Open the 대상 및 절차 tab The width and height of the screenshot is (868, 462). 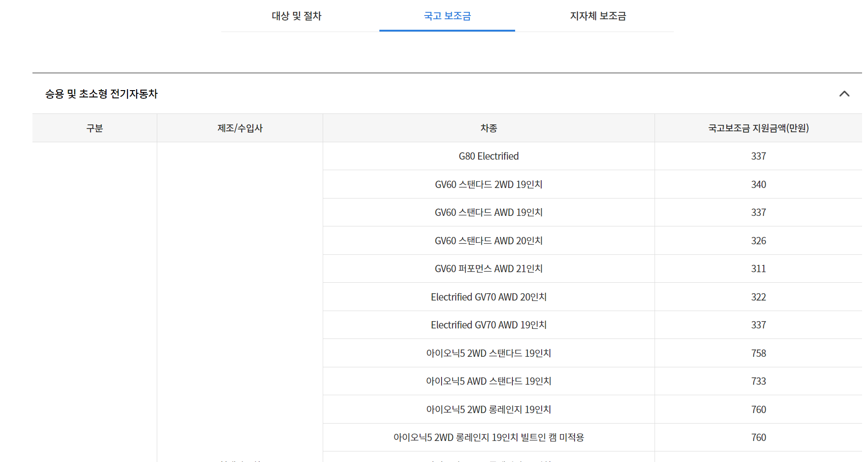(296, 16)
